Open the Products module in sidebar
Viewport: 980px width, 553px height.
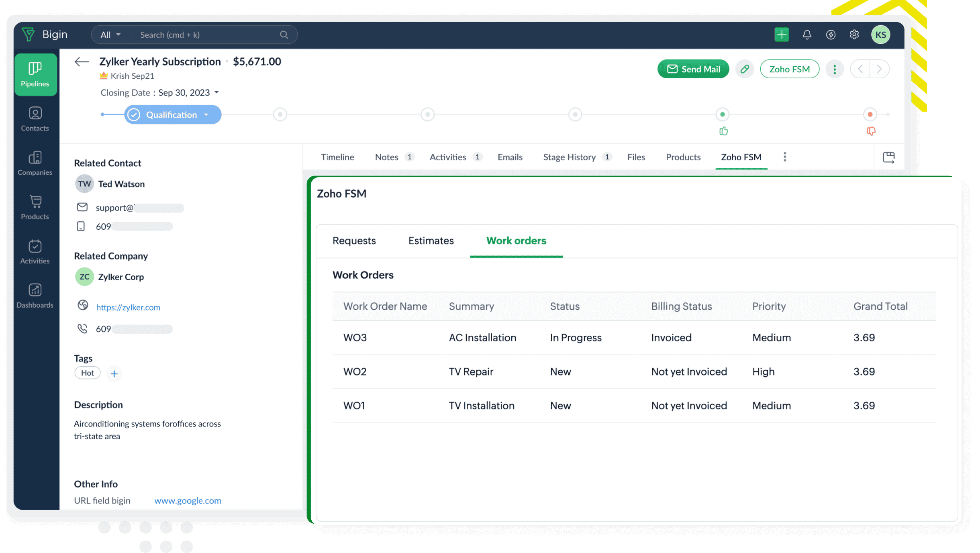click(35, 208)
